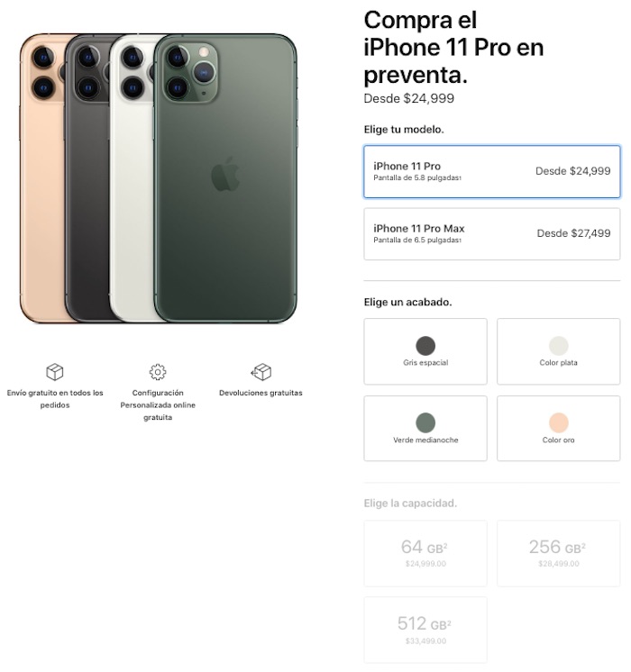Click the free returns box icon
The image size is (631, 672).
point(261,371)
